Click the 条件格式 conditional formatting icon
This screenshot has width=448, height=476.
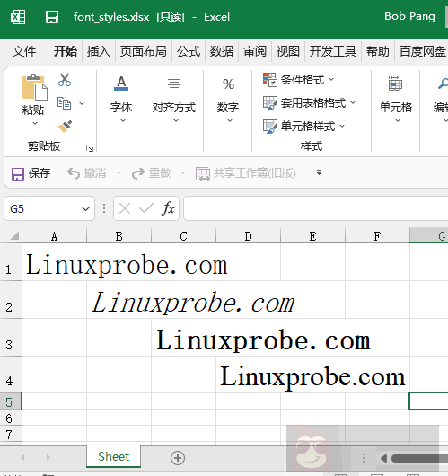[x=270, y=80]
